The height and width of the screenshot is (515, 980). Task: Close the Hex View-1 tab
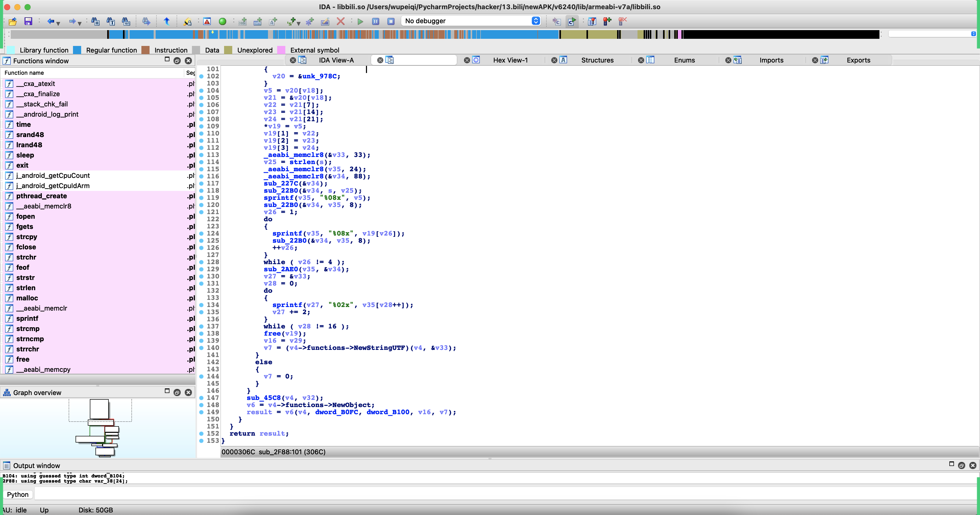coord(467,60)
